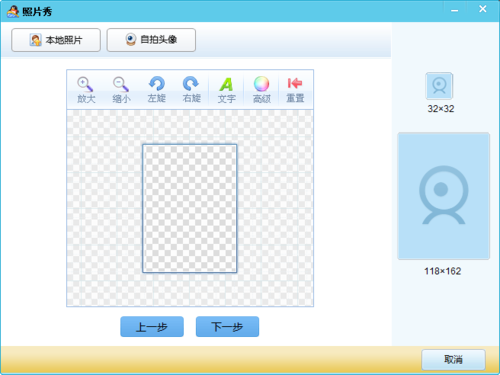Open 高级 advanced color options
The height and width of the screenshot is (375, 500).
[x=261, y=90]
